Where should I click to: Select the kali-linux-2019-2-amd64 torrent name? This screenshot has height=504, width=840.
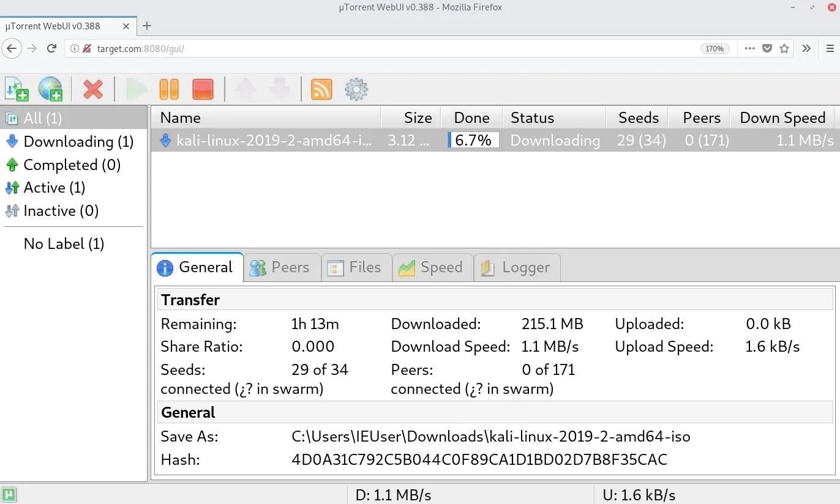274,140
